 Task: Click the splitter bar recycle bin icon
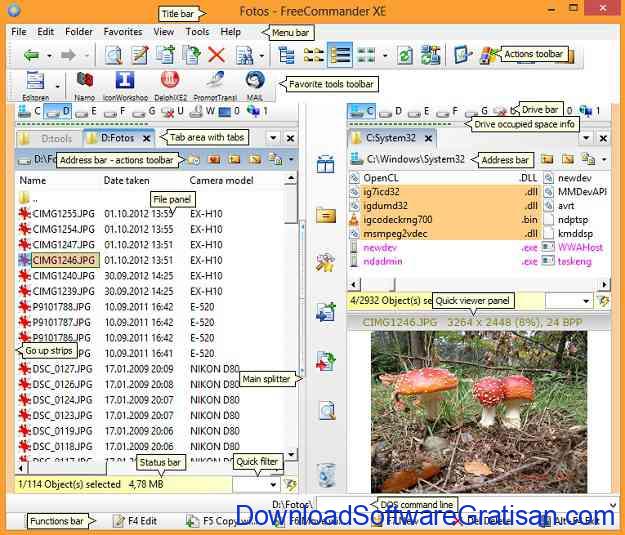point(327,475)
